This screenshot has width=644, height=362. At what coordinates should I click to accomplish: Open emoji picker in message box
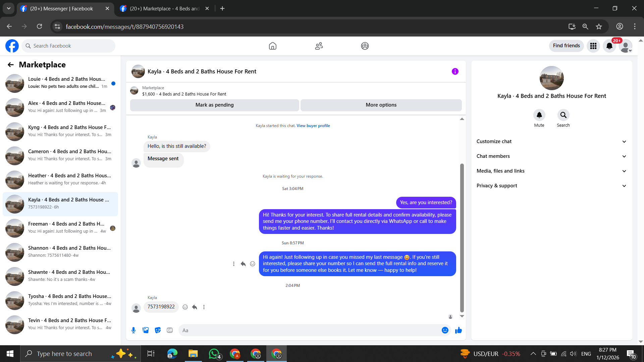pos(445,330)
